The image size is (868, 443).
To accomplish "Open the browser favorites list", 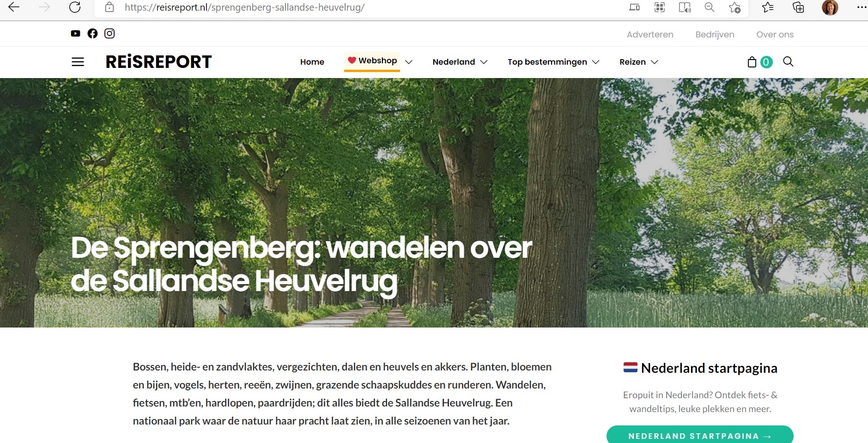I will [x=768, y=7].
